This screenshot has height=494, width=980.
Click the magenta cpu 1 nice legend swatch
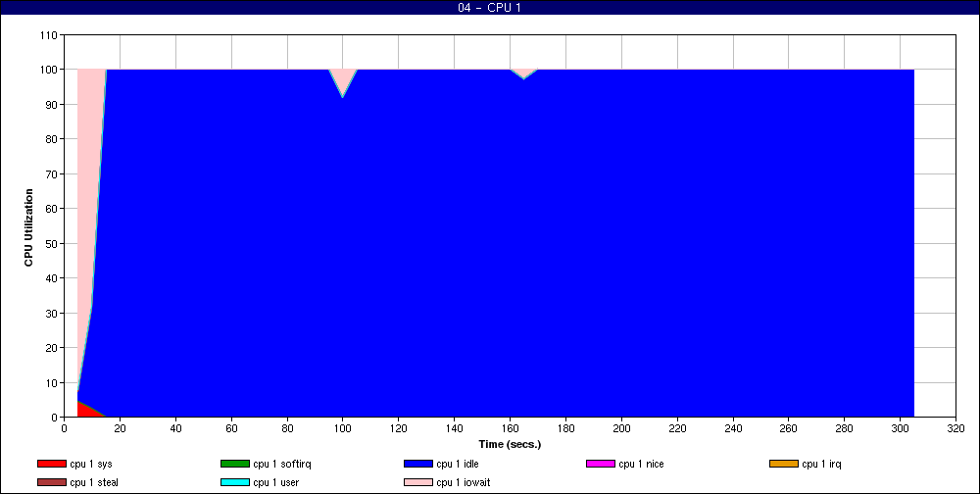[601, 464]
